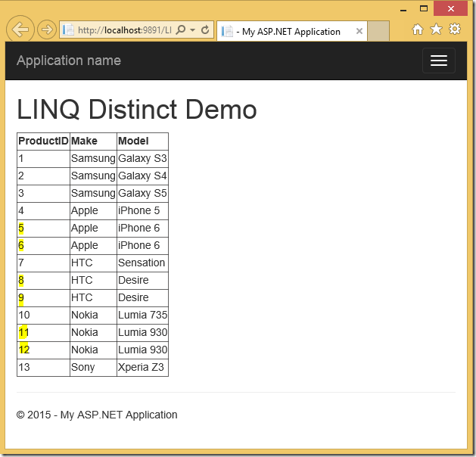Click highlighted ProductID 12 cell

pos(43,350)
